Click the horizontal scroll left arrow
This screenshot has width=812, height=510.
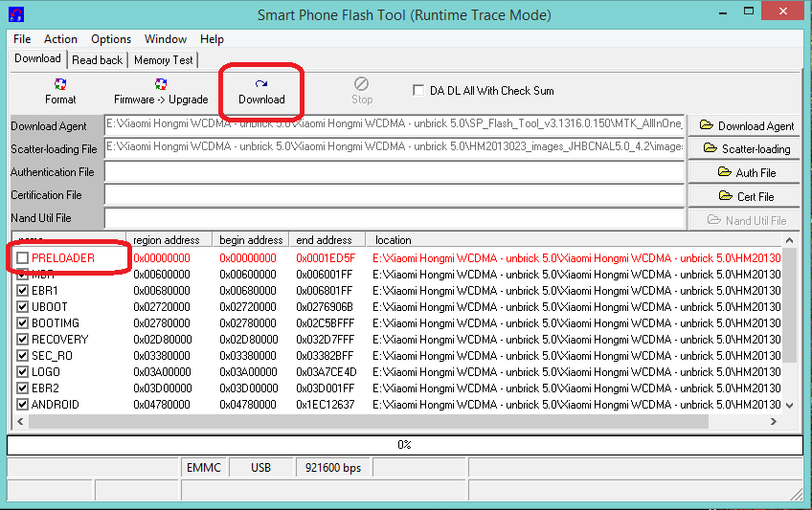pos(20,422)
